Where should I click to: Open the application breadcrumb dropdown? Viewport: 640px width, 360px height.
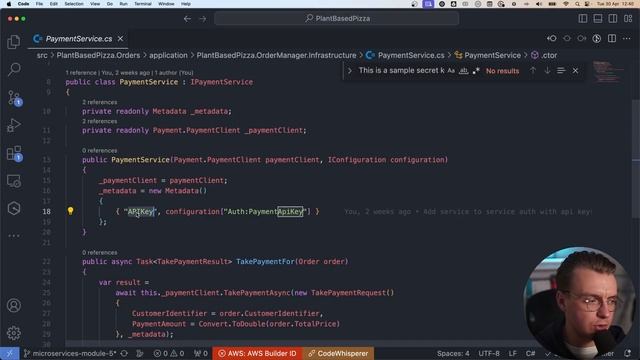point(168,55)
